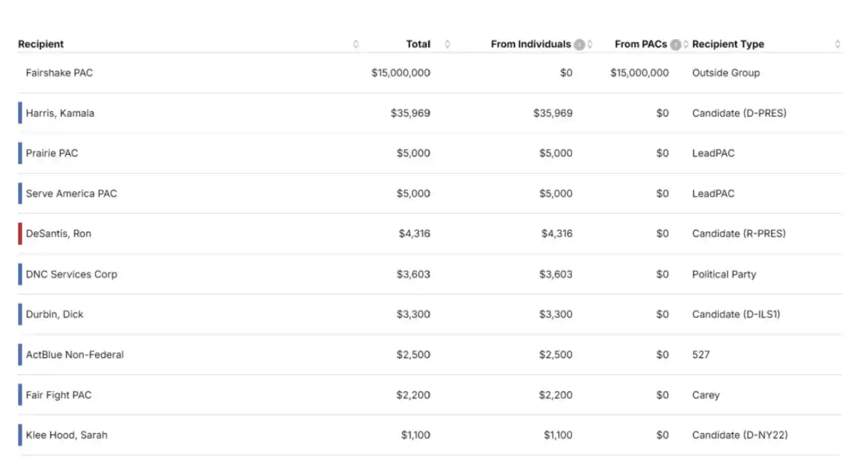868x474 pixels.
Task: Click the $15,000,000 total for Fairshake PAC
Action: tap(401, 72)
